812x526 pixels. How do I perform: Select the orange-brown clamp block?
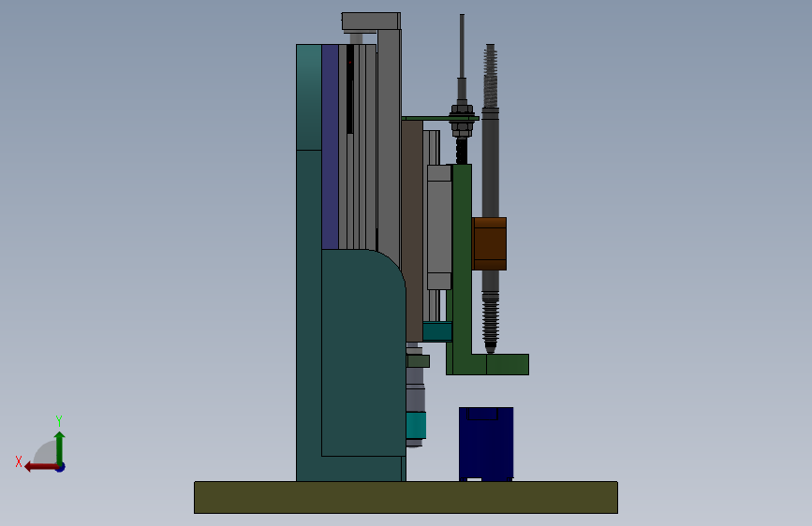pyautogui.click(x=489, y=244)
